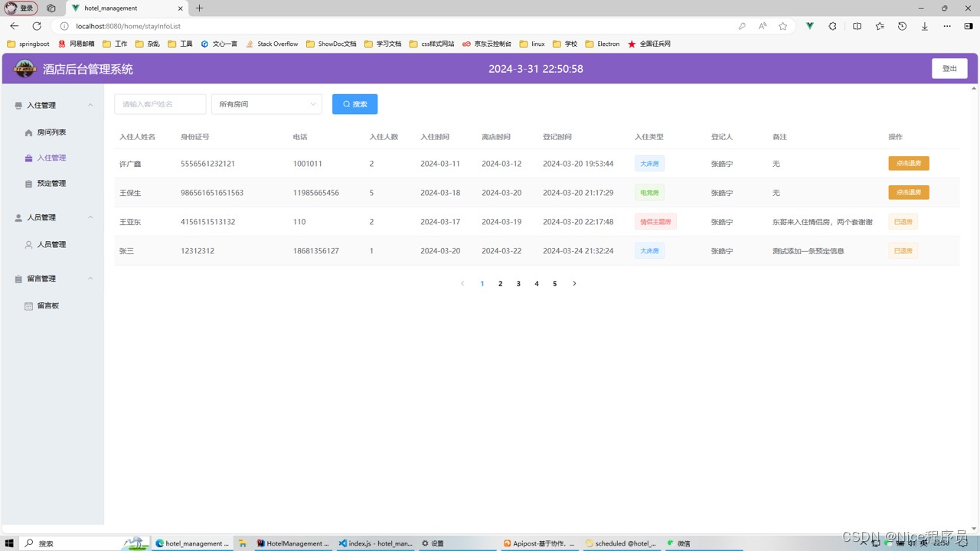Click the 搜索 search button
This screenshot has height=551, width=980.
(x=354, y=104)
